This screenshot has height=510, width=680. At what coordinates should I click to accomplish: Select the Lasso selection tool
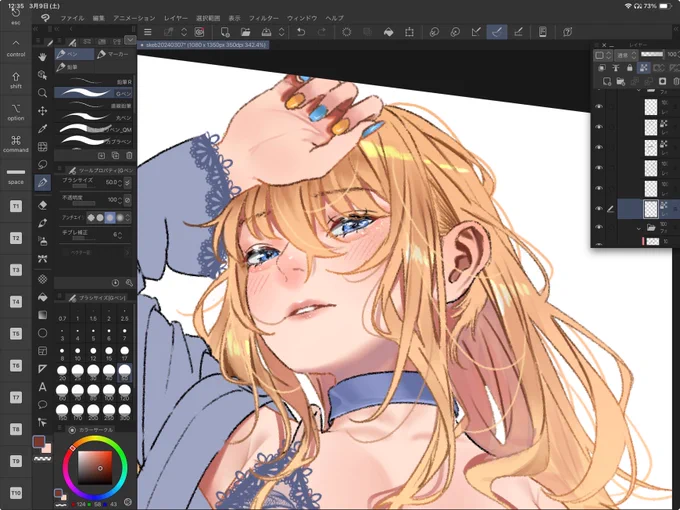click(x=42, y=164)
